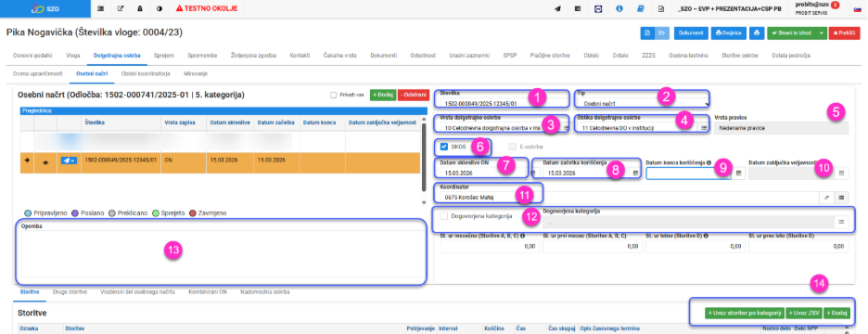Viewport: 868px width, 334px height.
Task: Toggle the E-oskrba checkbox
Action: click(512, 147)
